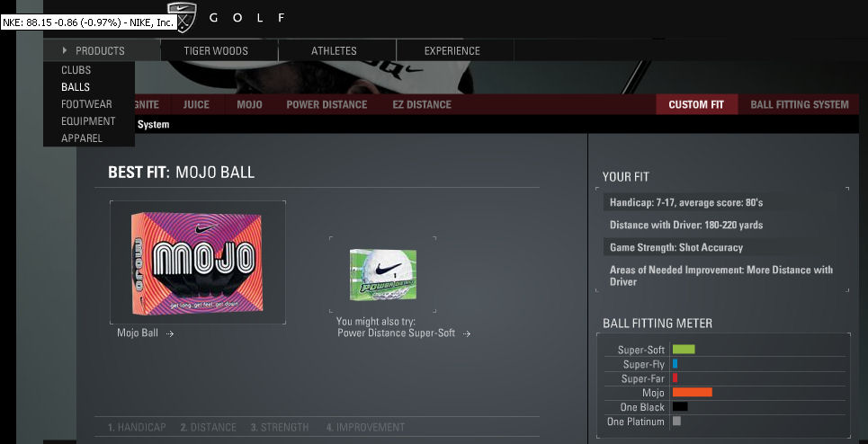The width and height of the screenshot is (868, 444).
Task: Open the Mojo ball box image
Action: coord(198,263)
